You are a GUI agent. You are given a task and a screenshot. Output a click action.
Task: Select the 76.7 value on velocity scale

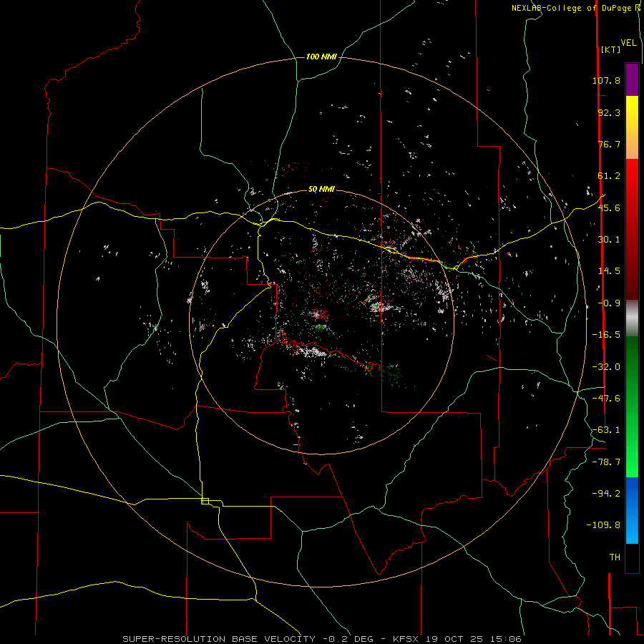coord(609,144)
